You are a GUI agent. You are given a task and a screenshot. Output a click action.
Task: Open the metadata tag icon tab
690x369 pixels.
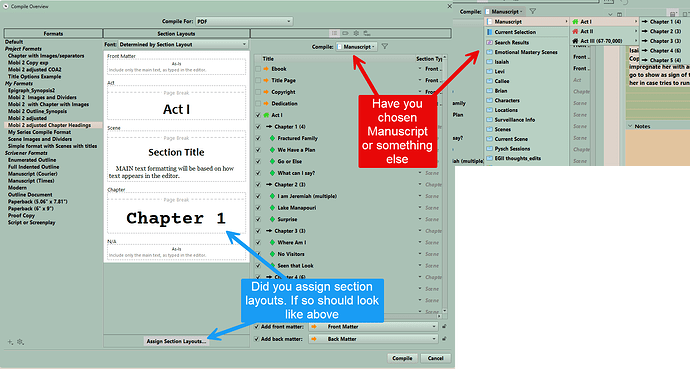(345, 33)
